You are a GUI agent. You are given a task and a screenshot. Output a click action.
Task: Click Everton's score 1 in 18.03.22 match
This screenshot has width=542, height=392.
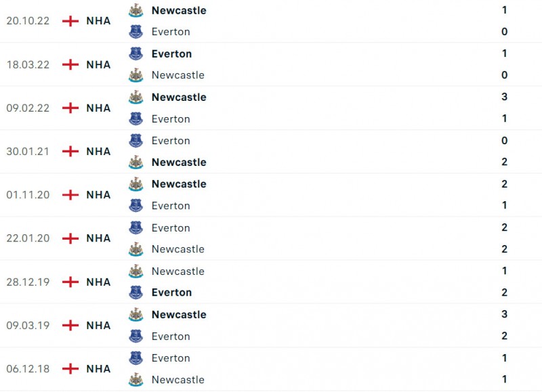[x=504, y=53]
